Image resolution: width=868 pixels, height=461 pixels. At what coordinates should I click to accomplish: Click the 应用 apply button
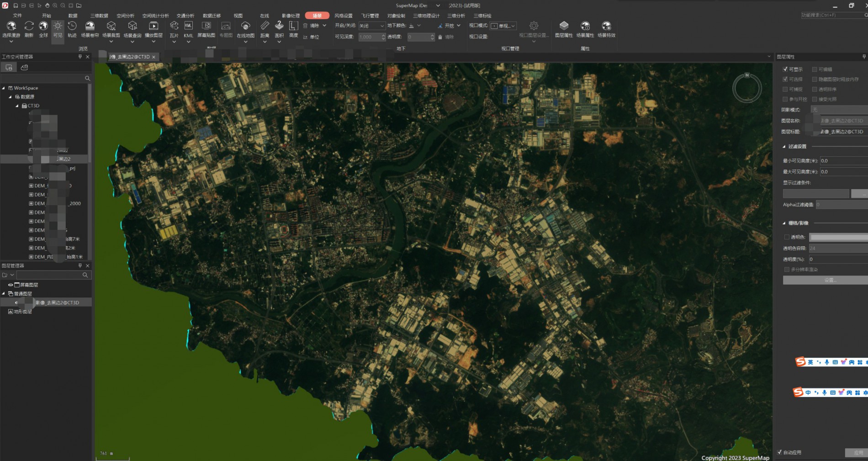coord(856,452)
